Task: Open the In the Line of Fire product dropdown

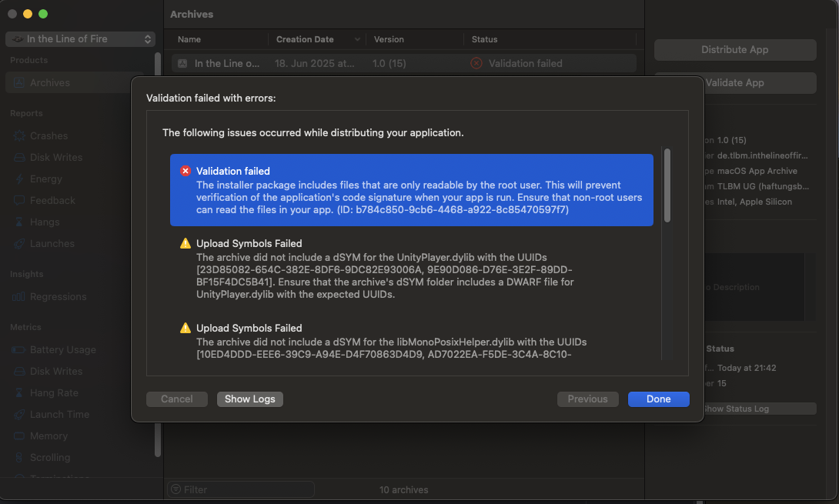Action: (x=80, y=39)
